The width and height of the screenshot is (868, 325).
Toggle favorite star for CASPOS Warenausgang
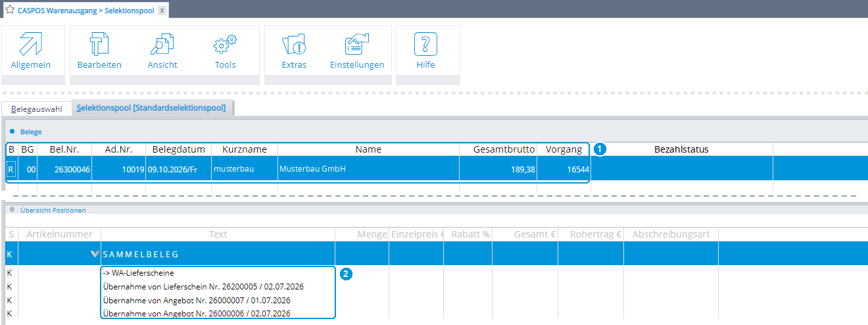click(x=10, y=10)
